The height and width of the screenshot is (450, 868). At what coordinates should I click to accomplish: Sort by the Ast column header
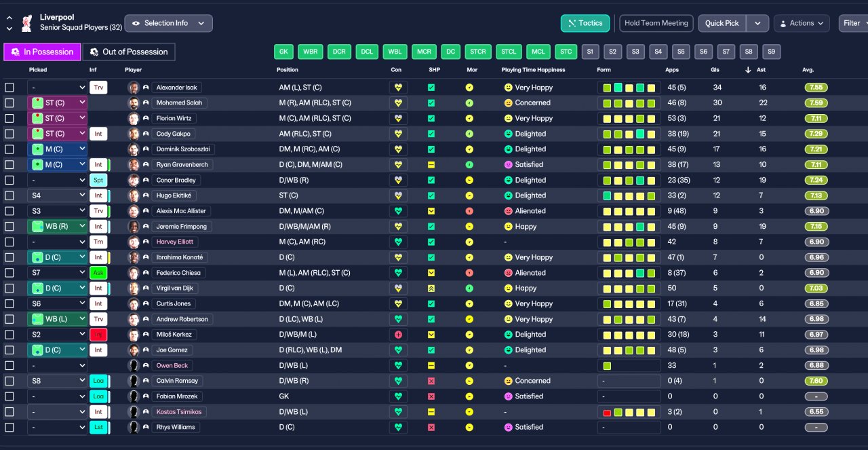[762, 70]
